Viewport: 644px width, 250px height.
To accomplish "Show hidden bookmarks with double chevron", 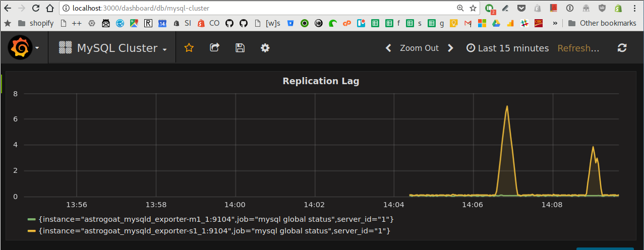I will pyautogui.click(x=555, y=23).
